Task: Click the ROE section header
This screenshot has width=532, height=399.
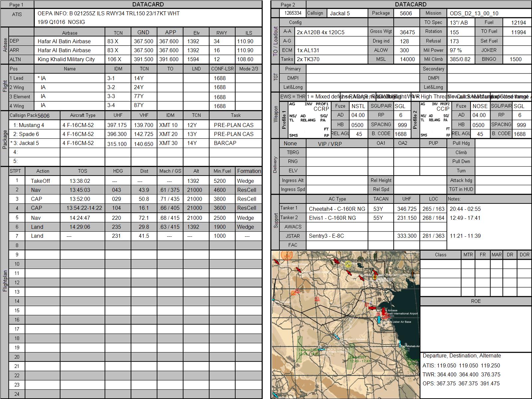Action: (476, 301)
